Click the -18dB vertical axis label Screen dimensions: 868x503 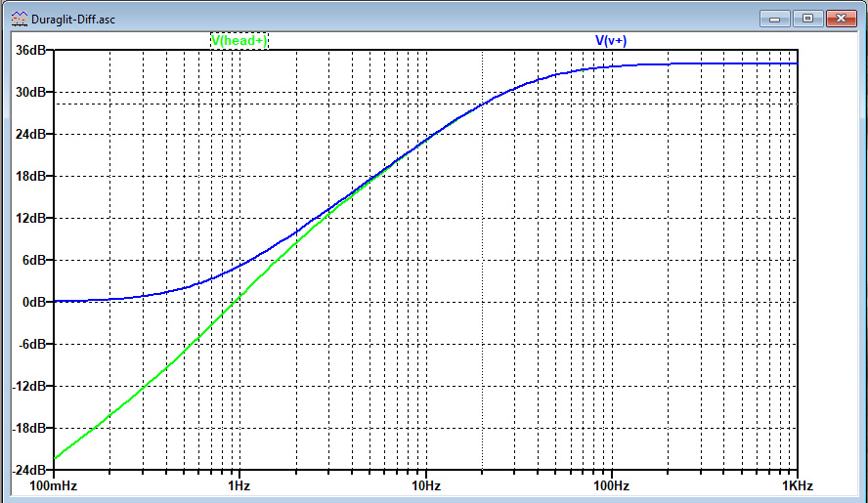[29, 429]
